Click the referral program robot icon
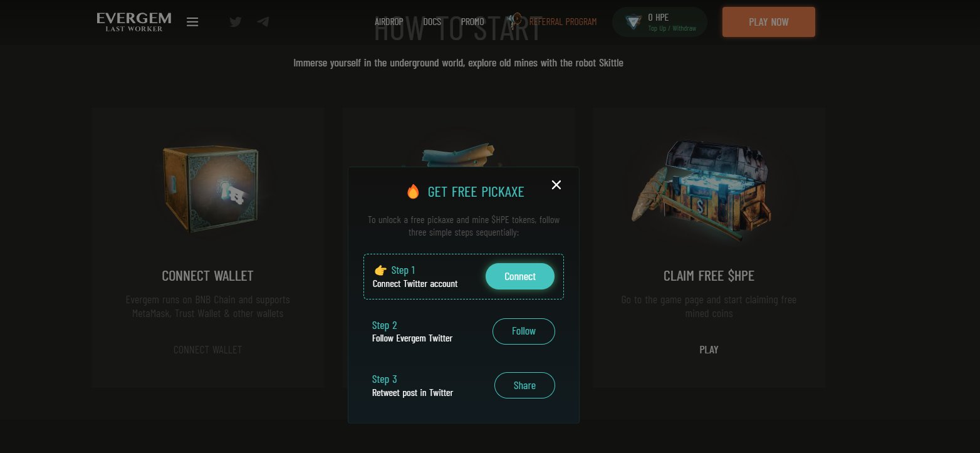980x453 pixels. pyautogui.click(x=516, y=21)
